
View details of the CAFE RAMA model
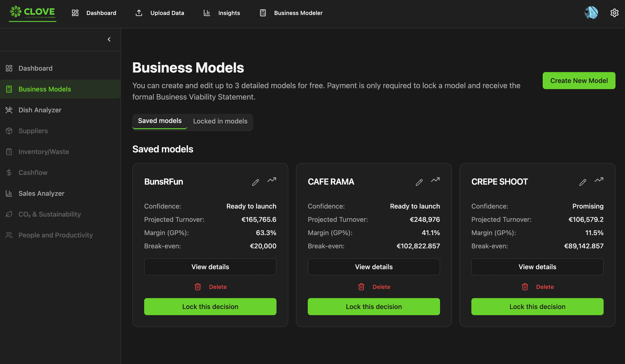pyautogui.click(x=374, y=267)
